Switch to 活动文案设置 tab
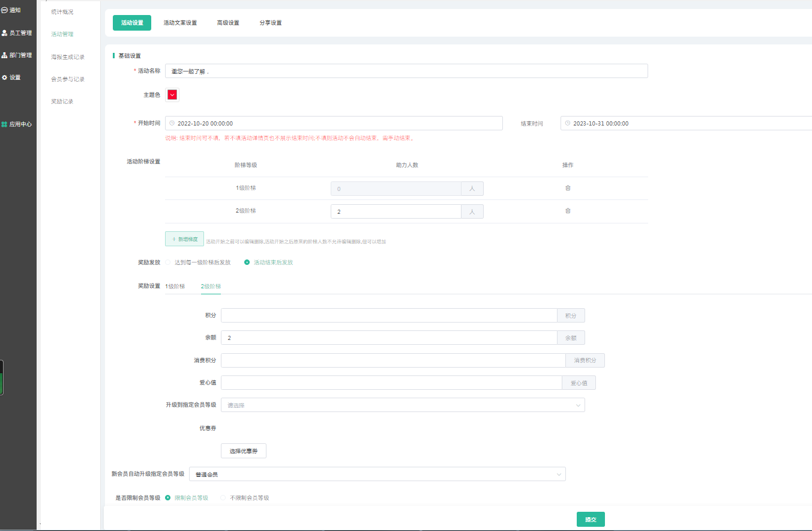812x531 pixels. point(180,23)
